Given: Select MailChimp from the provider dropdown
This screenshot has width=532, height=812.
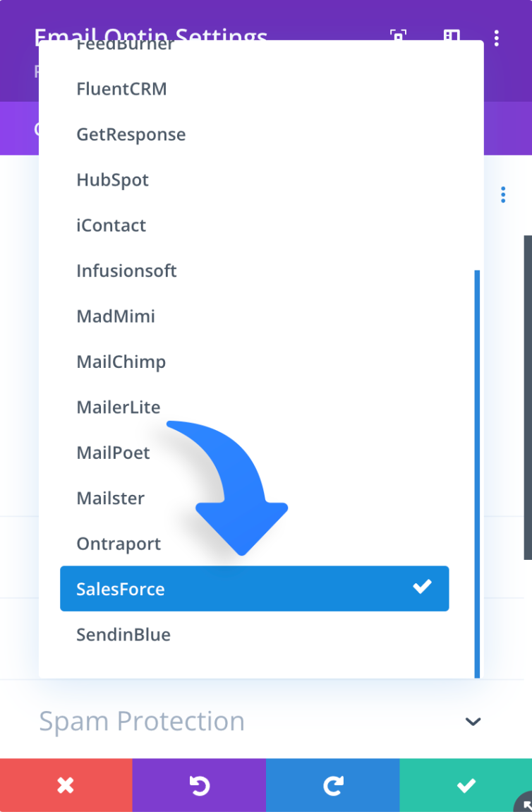Looking at the screenshot, I should [121, 362].
